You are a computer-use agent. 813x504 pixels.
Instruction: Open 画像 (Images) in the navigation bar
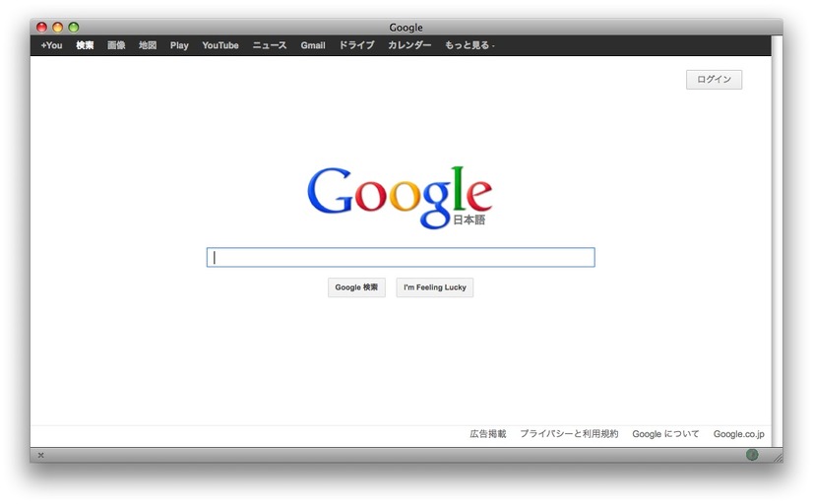116,45
